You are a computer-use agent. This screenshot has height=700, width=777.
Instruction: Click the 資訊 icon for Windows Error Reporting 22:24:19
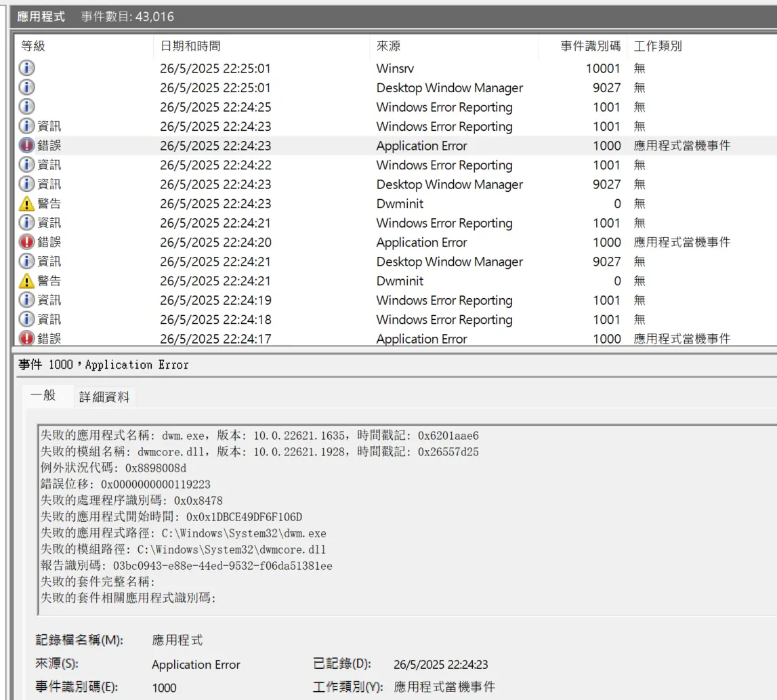(27, 300)
